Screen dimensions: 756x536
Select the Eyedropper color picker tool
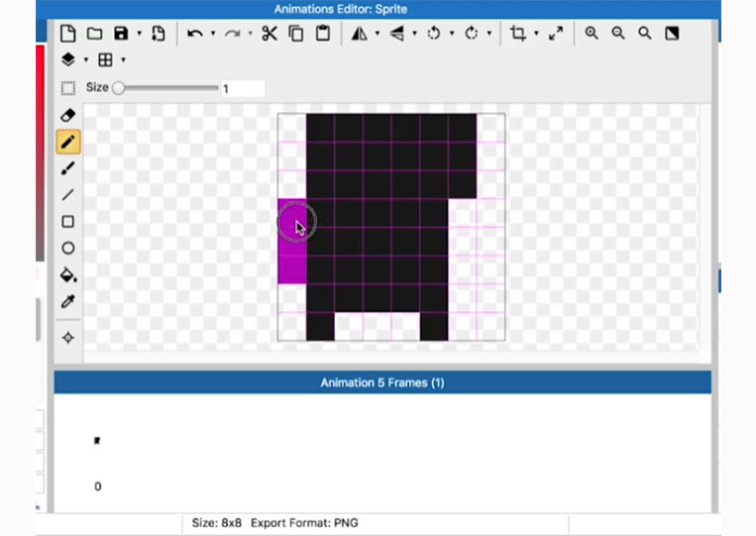pyautogui.click(x=68, y=301)
